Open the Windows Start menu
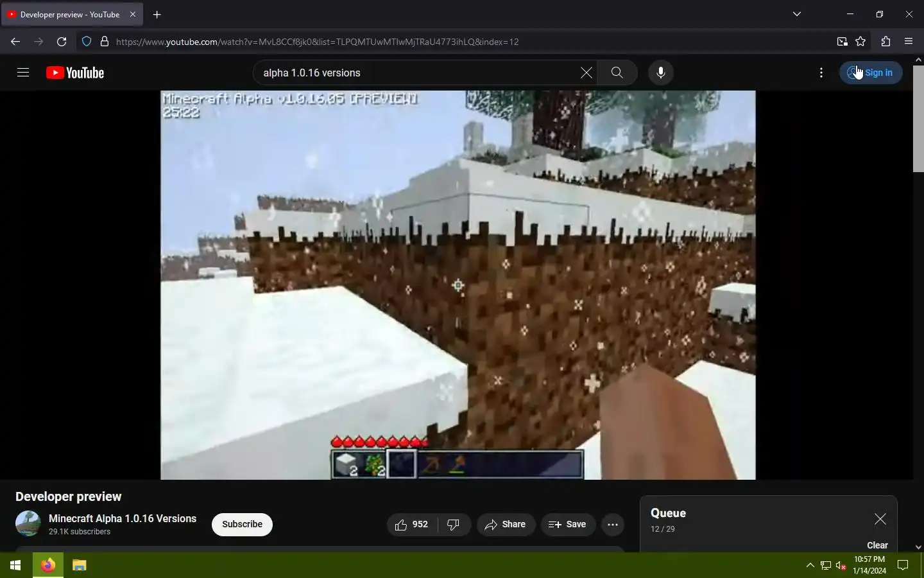924x578 pixels. [15, 565]
